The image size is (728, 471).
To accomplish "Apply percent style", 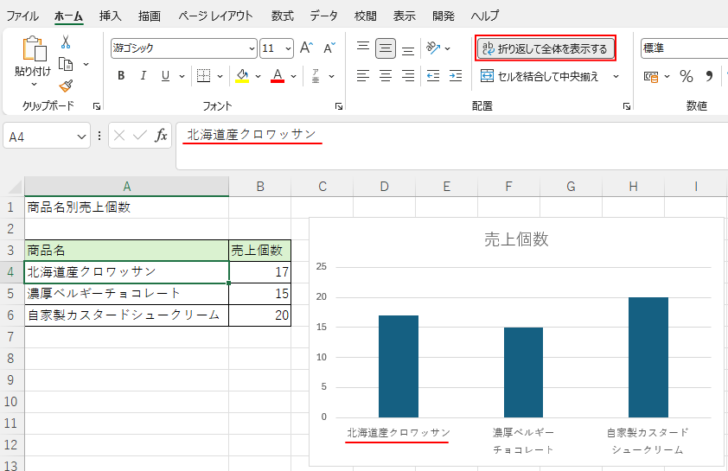I will coord(686,76).
